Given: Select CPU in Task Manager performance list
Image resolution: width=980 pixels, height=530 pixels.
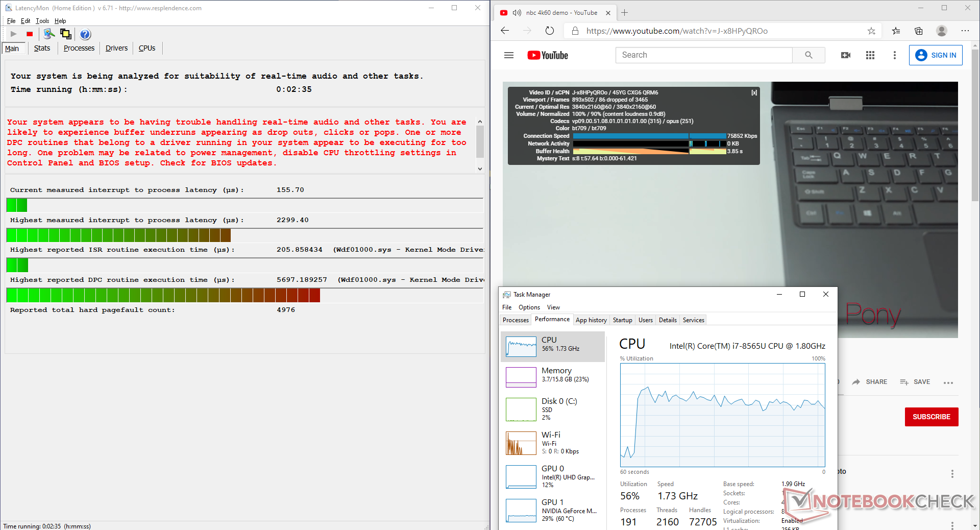Looking at the screenshot, I should [x=553, y=346].
